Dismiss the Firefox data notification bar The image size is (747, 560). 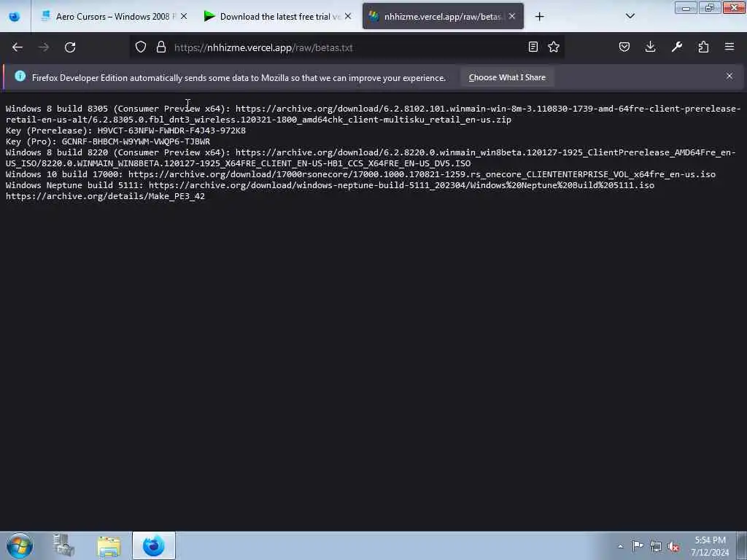[x=729, y=76]
